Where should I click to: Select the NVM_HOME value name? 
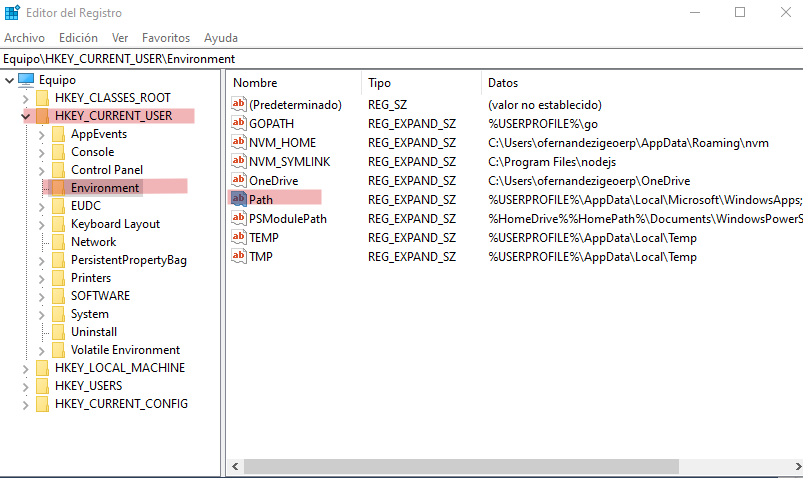282,143
